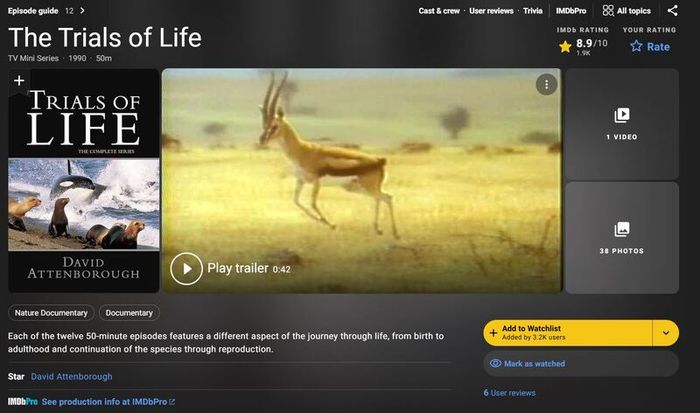
Task: Click the gazelle trailer video preview
Action: [x=362, y=181]
